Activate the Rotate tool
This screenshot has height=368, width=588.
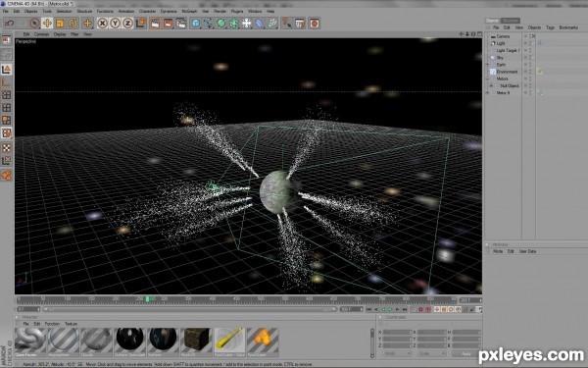click(x=73, y=24)
